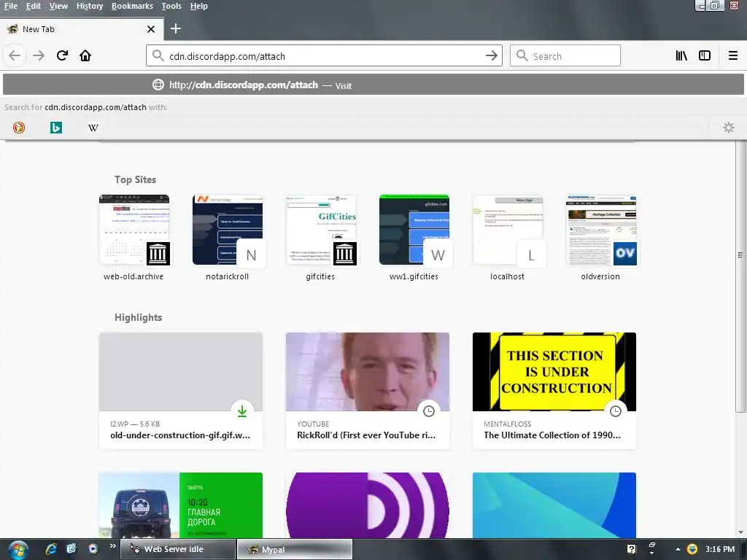Open a new tab with plus button
The width and height of the screenshot is (747, 560).
176,28
